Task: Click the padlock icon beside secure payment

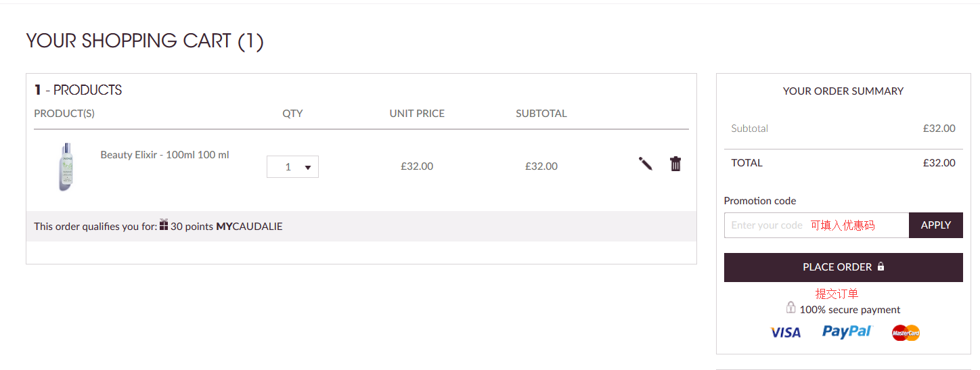Action: (790, 308)
